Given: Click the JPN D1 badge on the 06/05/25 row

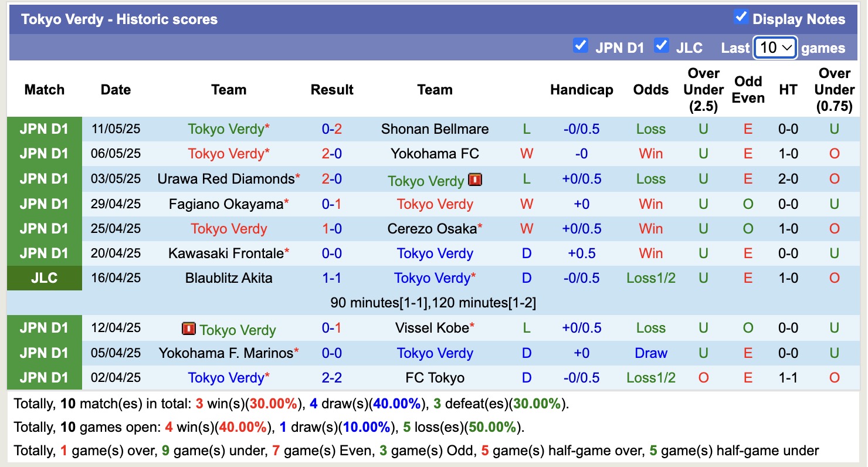Looking at the screenshot, I should [x=44, y=154].
